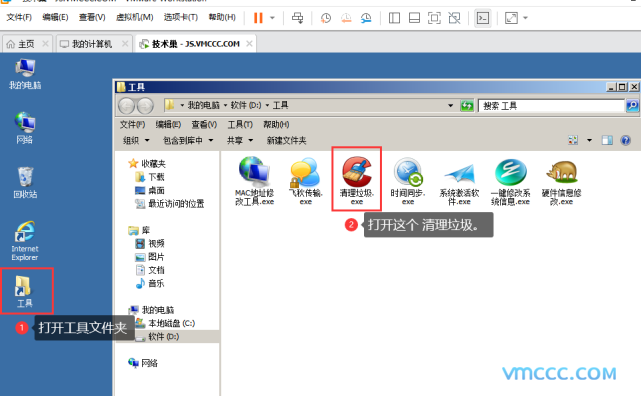The height and width of the screenshot is (396, 641).
Task: Click the 搜索 工具 search field
Action: 551,106
